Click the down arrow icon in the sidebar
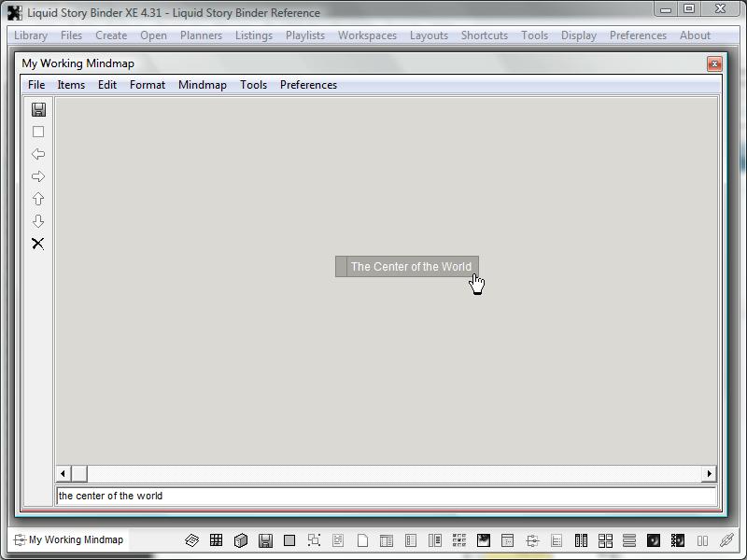Image resolution: width=747 pixels, height=560 pixels. pos(38,221)
